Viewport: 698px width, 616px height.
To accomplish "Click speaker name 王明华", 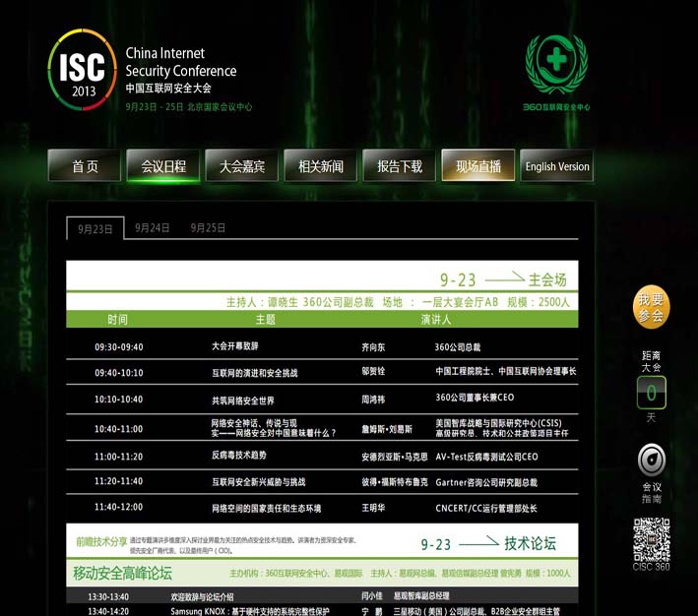I will tap(373, 508).
